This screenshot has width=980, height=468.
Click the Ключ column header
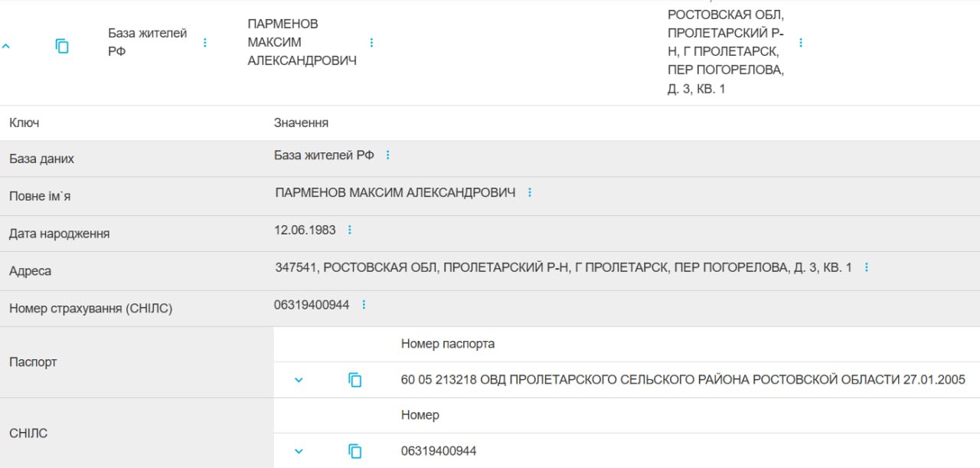click(24, 123)
